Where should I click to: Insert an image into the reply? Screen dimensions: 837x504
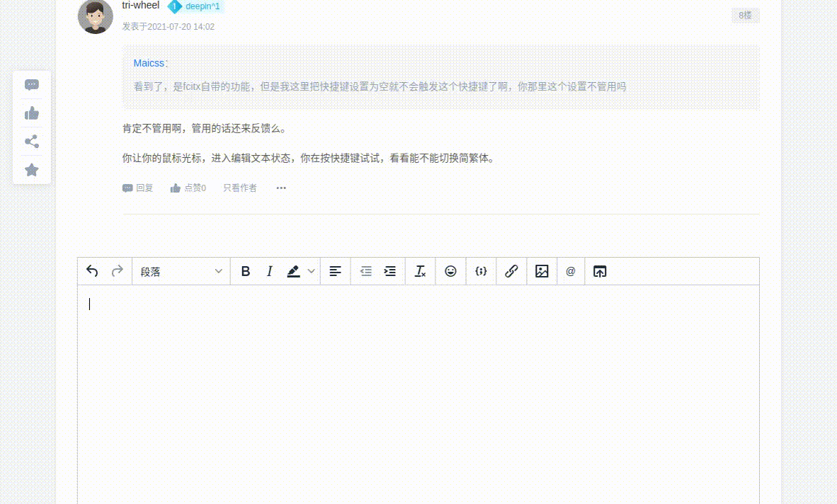click(542, 272)
